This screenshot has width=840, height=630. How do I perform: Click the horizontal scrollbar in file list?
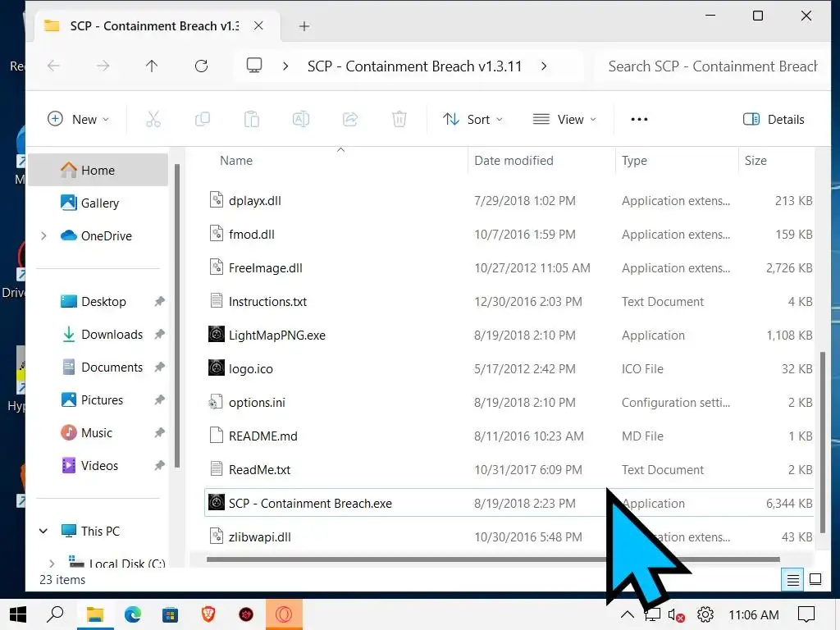(493, 559)
